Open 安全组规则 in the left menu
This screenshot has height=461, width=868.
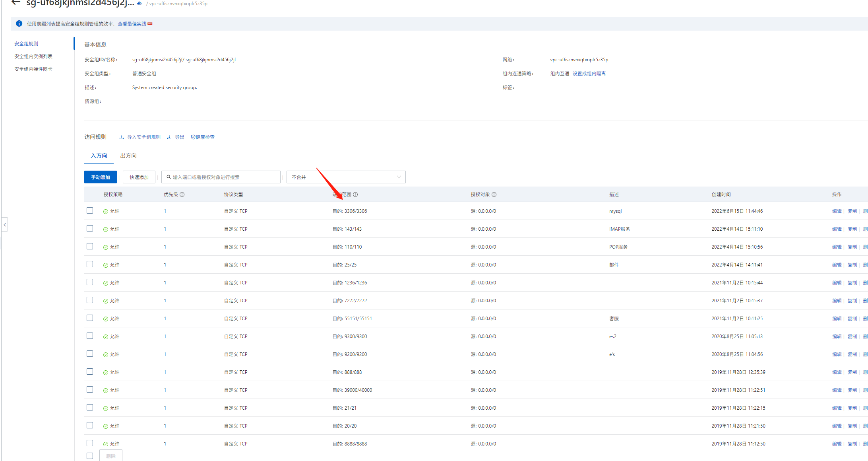pos(26,44)
